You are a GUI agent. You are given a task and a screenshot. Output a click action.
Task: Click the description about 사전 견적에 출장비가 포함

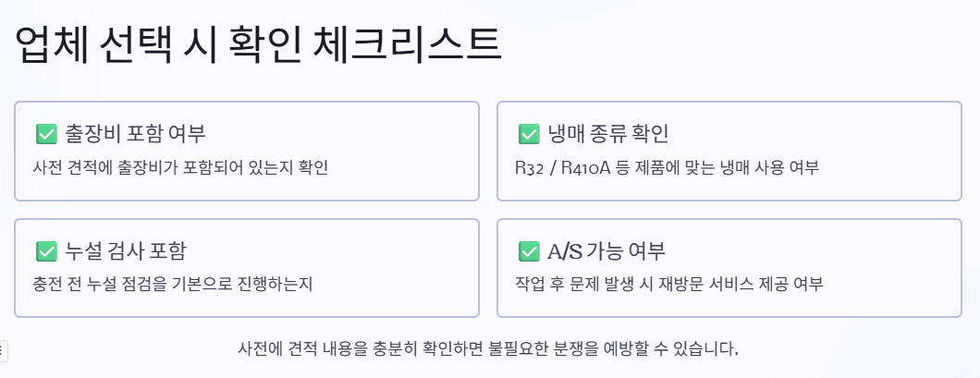tap(180, 167)
